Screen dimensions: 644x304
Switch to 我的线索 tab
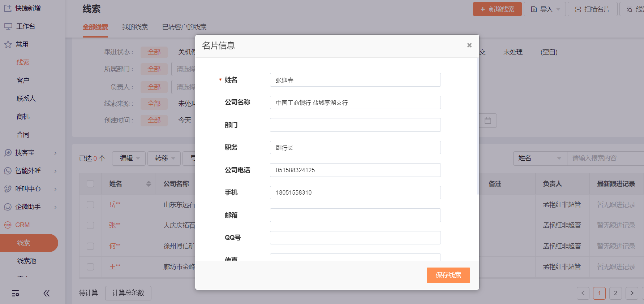point(135,27)
